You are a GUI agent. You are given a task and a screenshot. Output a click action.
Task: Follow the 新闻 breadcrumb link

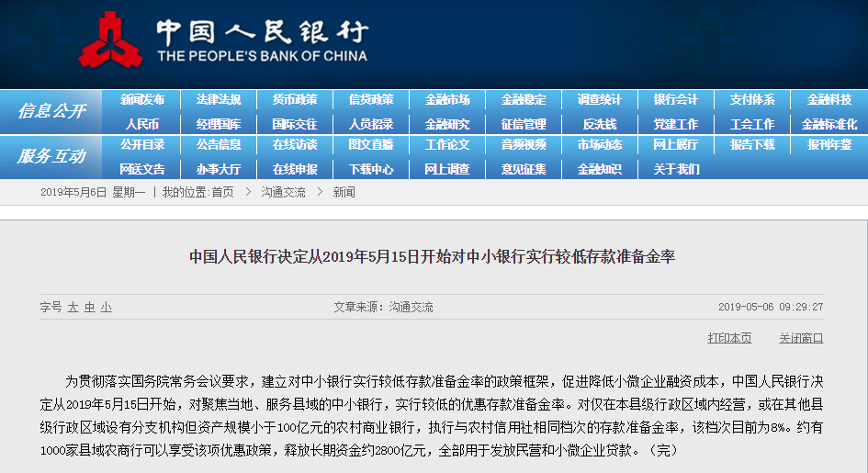point(344,193)
